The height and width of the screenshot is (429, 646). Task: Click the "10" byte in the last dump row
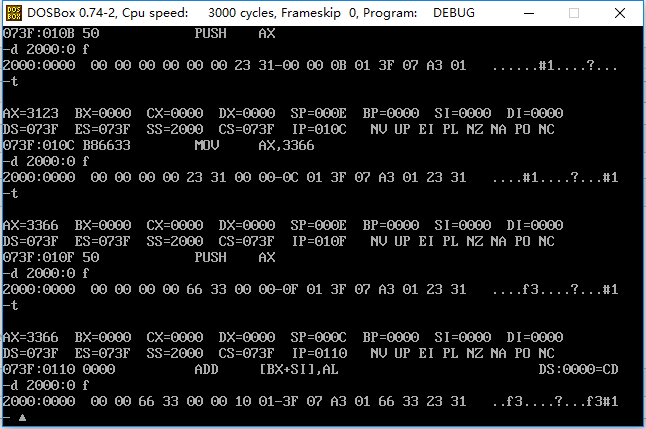coord(243,401)
